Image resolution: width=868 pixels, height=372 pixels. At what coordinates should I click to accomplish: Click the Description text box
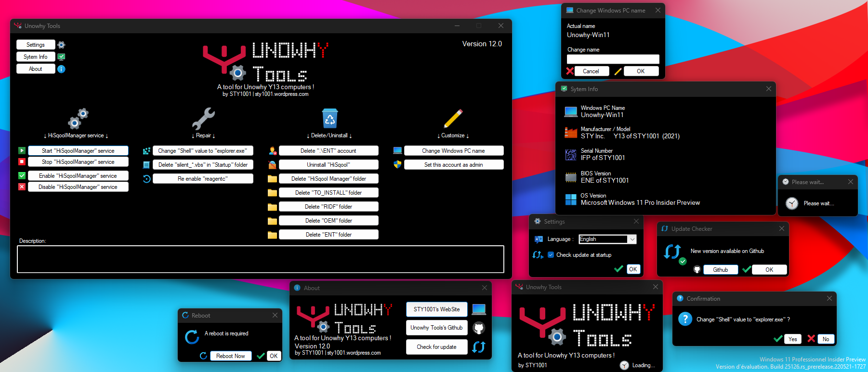(x=261, y=259)
